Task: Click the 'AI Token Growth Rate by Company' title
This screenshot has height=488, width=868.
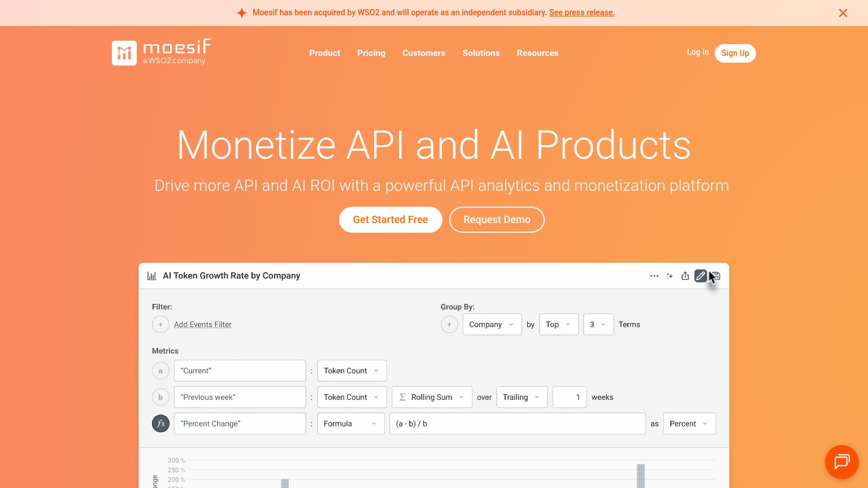Action: [x=232, y=276]
